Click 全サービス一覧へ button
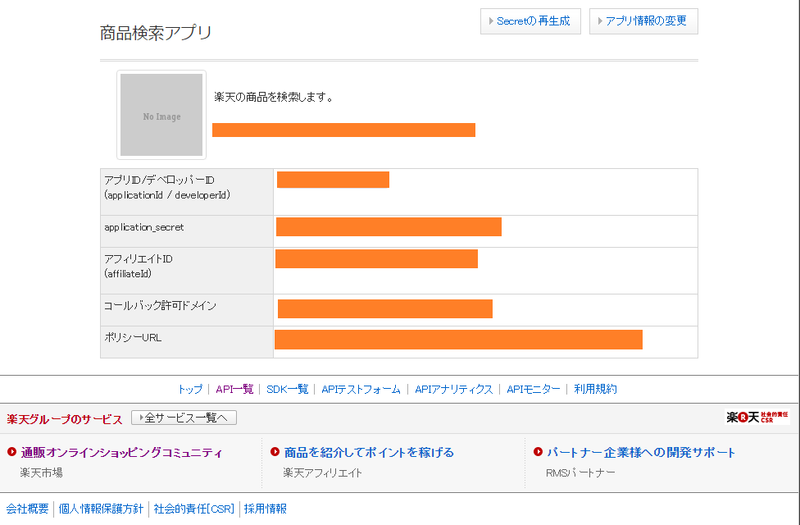 pyautogui.click(x=184, y=418)
